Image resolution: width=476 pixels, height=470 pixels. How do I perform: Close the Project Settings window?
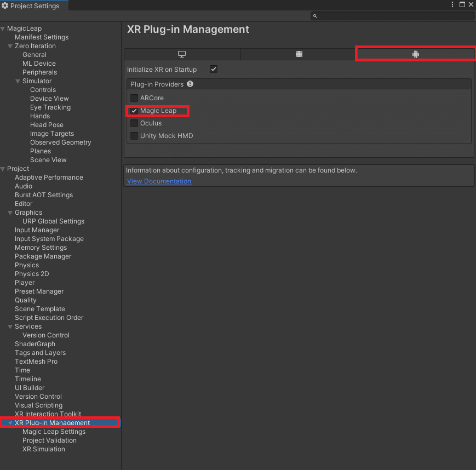coord(471,4)
